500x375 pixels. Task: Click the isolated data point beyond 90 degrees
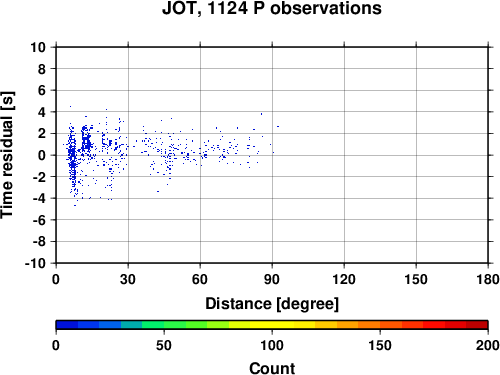(x=278, y=126)
